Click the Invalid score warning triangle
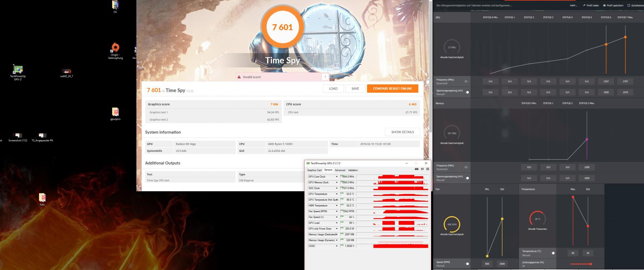 [239, 77]
